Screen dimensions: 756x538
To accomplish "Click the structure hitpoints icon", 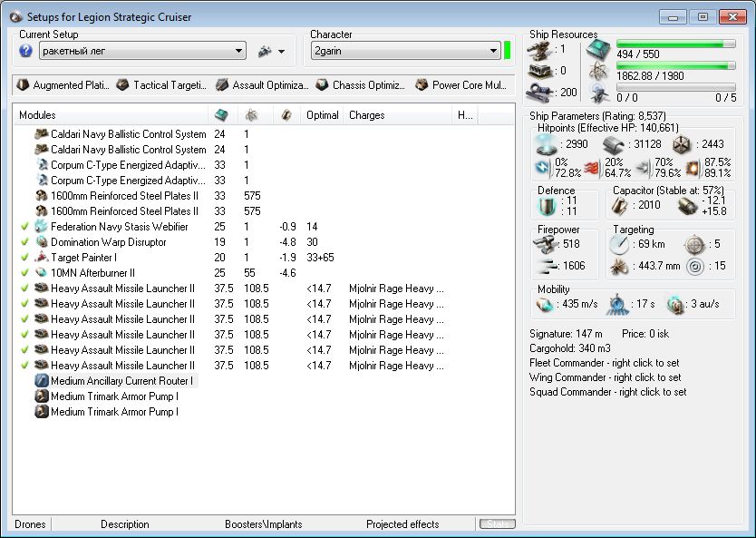I will 681,145.
